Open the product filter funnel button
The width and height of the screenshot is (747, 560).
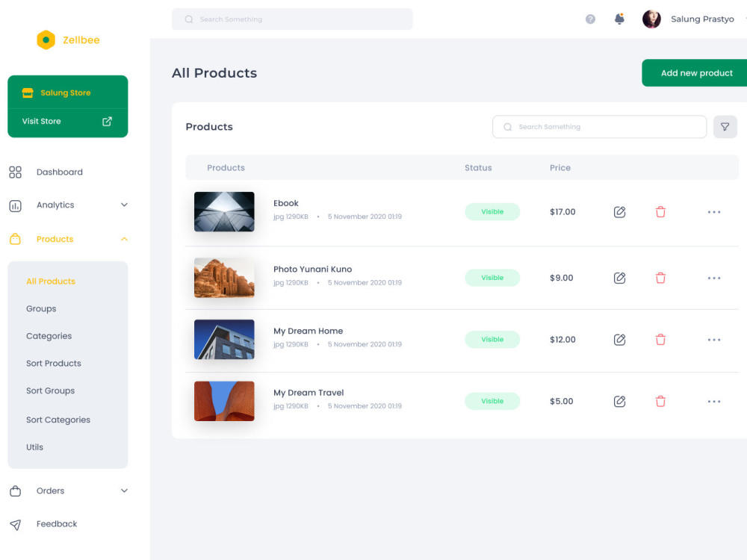(725, 127)
